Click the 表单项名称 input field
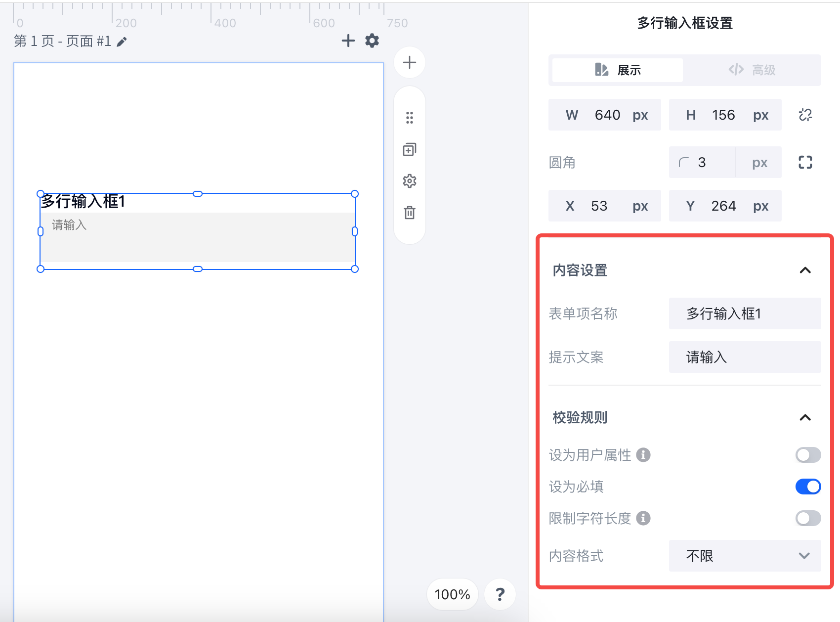 coord(745,313)
